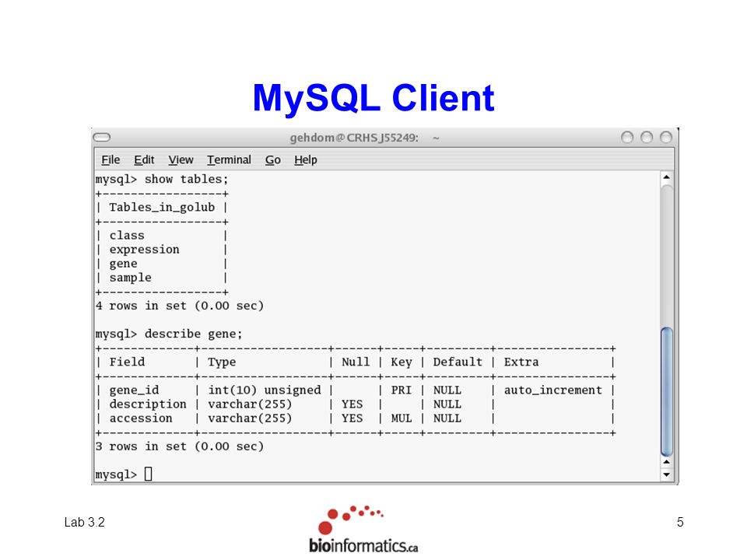Click the 'varchar(255)' type in accession row
Screen dimensions: 747x560
[250, 418]
